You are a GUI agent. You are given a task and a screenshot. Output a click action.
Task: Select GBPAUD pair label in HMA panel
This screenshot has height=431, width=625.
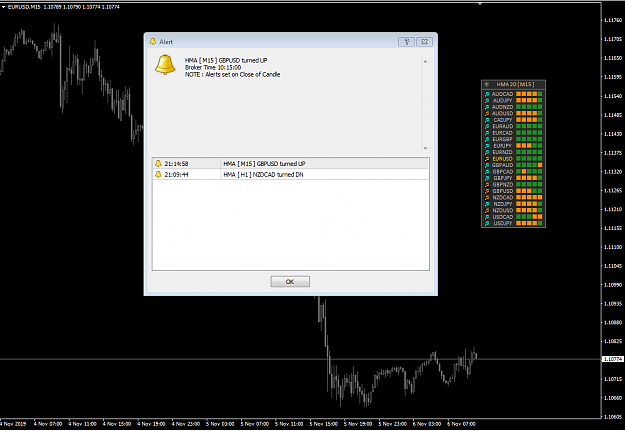(502, 165)
